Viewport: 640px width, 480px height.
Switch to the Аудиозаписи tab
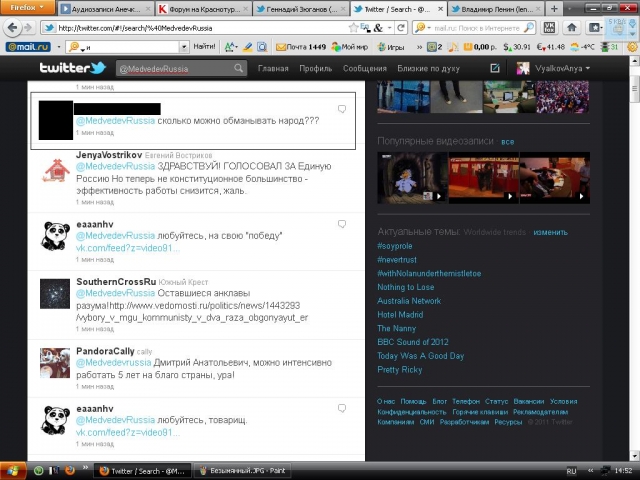[x=106, y=9]
